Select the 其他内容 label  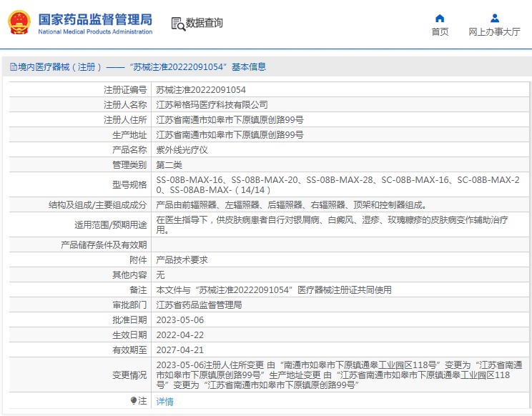pyautogui.click(x=129, y=275)
